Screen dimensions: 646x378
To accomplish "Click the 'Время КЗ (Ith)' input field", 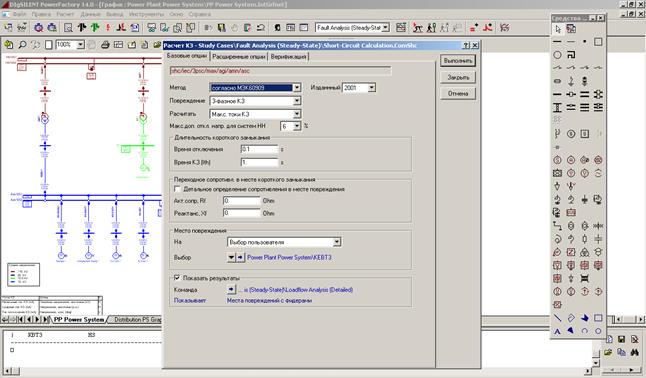I will [259, 162].
